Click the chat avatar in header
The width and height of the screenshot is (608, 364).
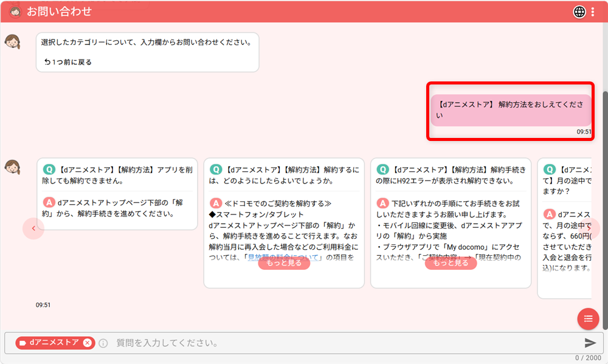click(x=15, y=12)
